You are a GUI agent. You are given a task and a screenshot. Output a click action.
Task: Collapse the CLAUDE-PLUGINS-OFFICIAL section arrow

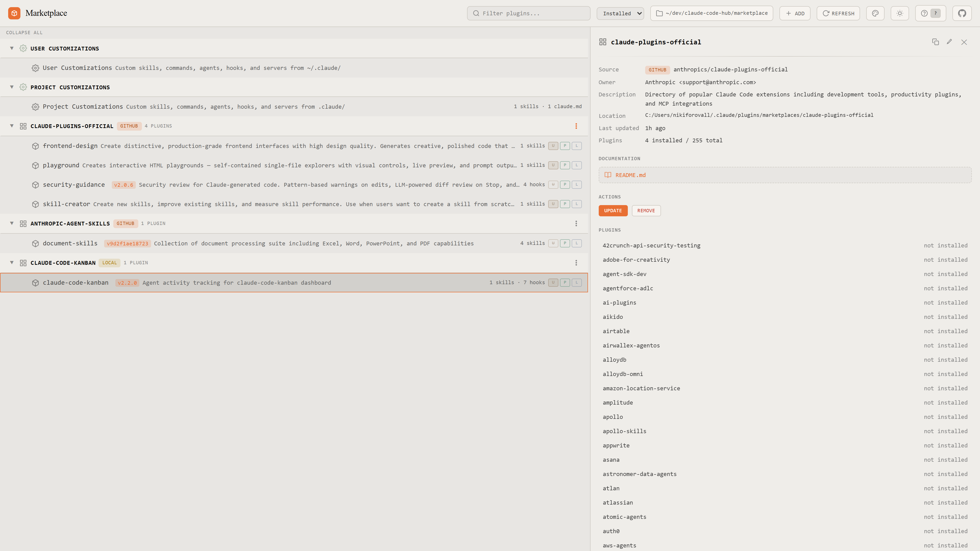[12, 126]
